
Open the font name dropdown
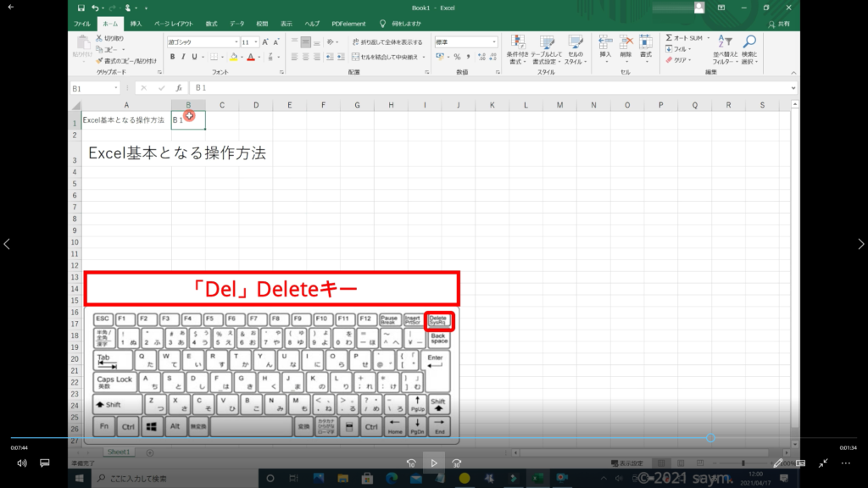(236, 42)
